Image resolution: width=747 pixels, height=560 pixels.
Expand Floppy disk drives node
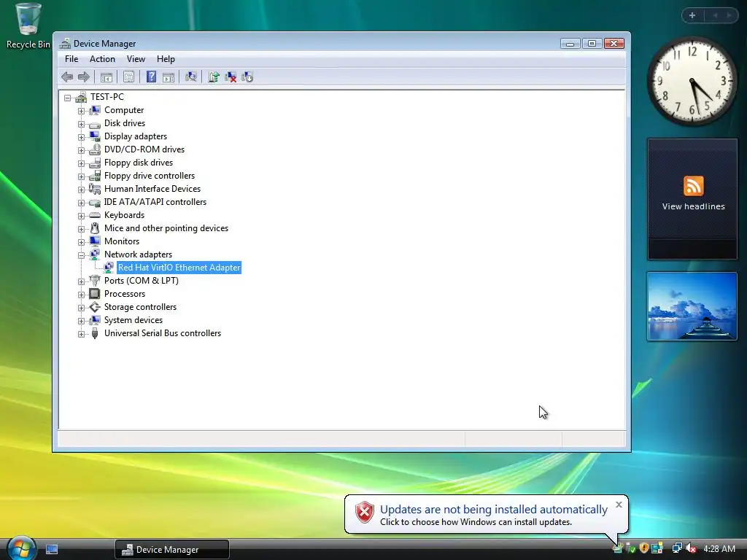[81, 163]
